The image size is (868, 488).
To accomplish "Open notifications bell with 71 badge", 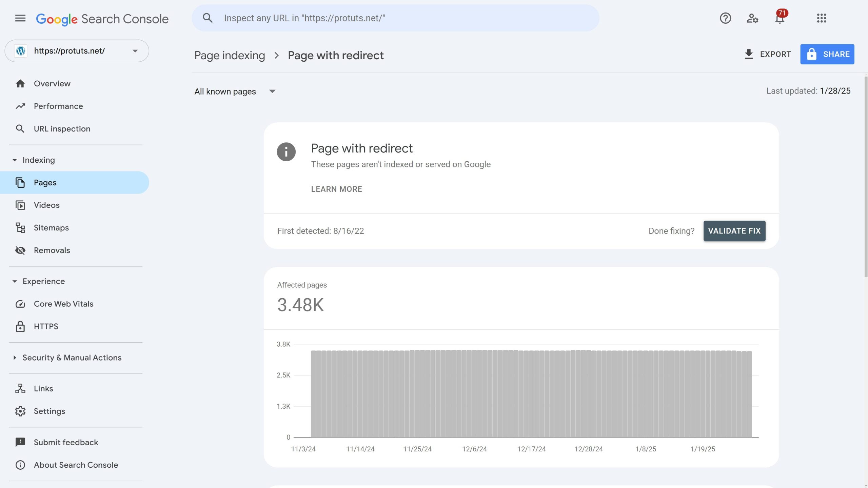I will [x=780, y=18].
